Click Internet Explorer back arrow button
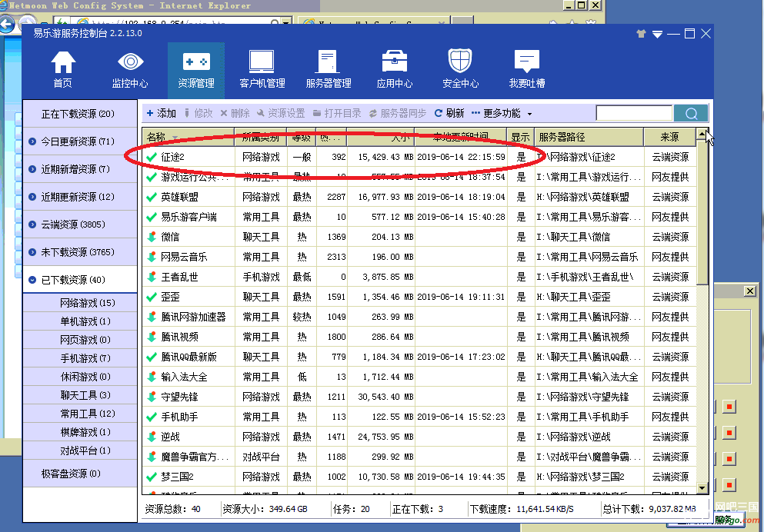Image resolution: width=764 pixels, height=532 pixels. click(x=7, y=25)
